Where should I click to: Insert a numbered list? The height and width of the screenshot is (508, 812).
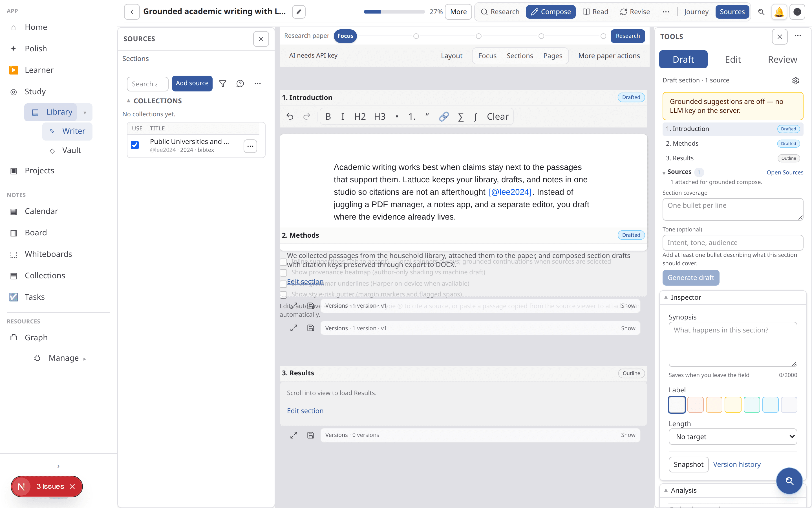click(x=412, y=117)
